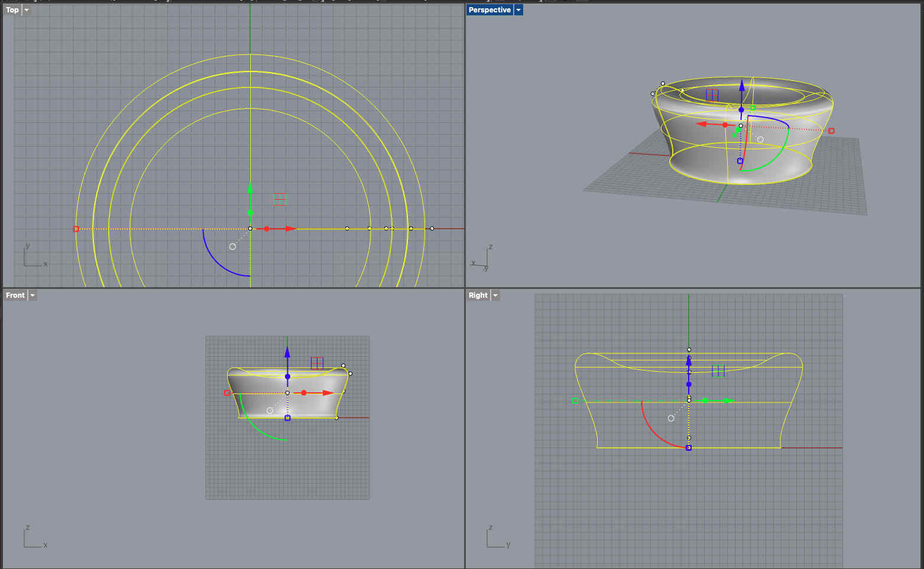Viewport: 924px width, 569px height.
Task: Click green extrude dot in Top viewport
Action: point(250,212)
